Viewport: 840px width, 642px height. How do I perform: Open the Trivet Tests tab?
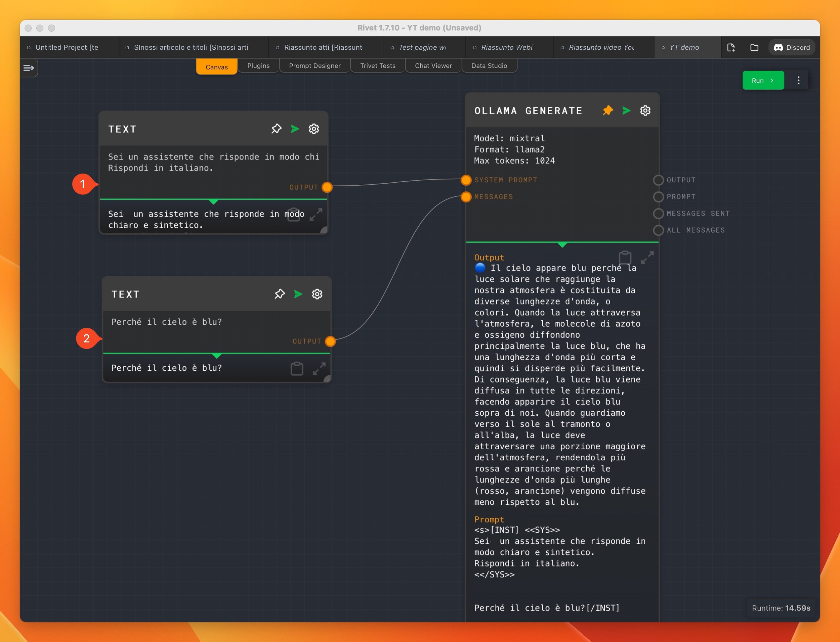click(x=378, y=66)
